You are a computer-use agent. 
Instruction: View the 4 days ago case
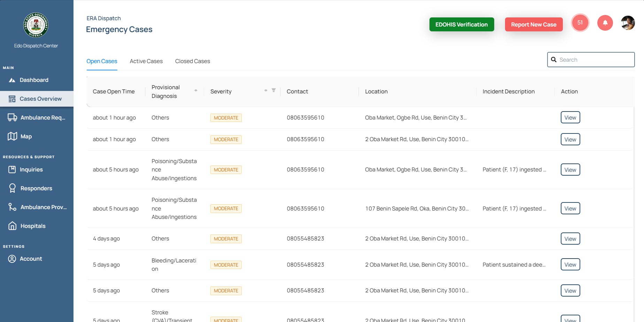click(570, 239)
